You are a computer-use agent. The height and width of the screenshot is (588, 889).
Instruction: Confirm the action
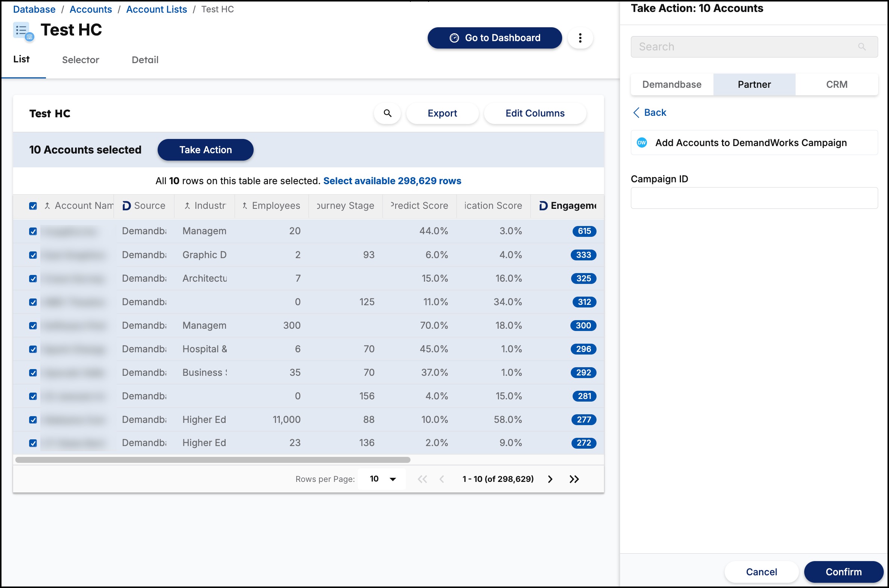tap(844, 572)
